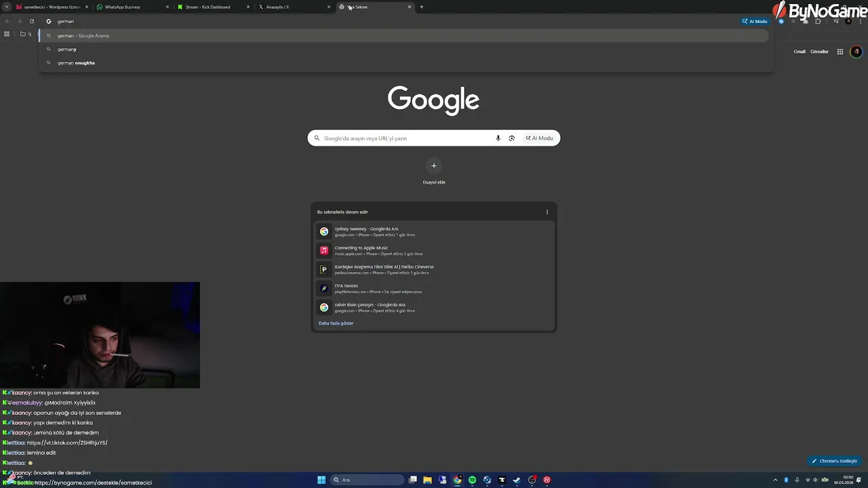Image resolution: width=868 pixels, height=488 pixels.
Task: Open the bookmarks apps grid icon
Action: pyautogui.click(x=7, y=34)
